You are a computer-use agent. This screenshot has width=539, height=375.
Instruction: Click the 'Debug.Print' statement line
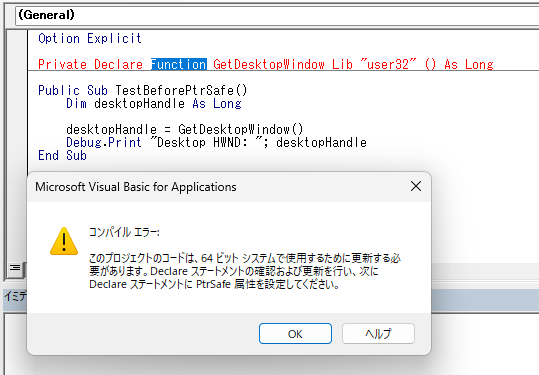216,142
